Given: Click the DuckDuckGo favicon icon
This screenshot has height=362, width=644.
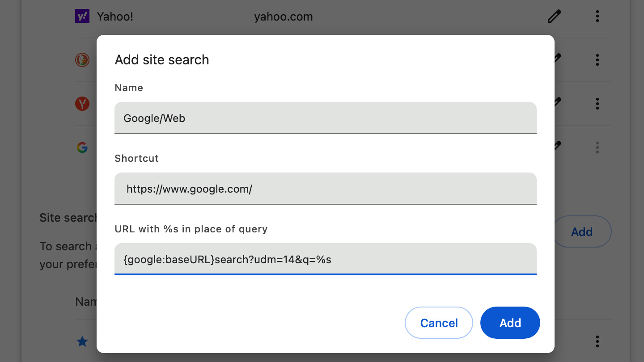Looking at the screenshot, I should coord(82,60).
